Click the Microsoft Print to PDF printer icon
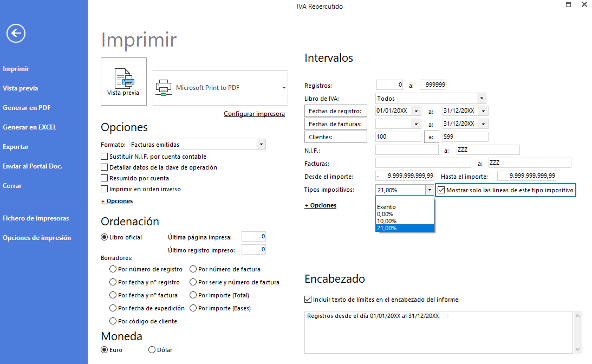Screen dimensions: 592x364 click(x=163, y=87)
